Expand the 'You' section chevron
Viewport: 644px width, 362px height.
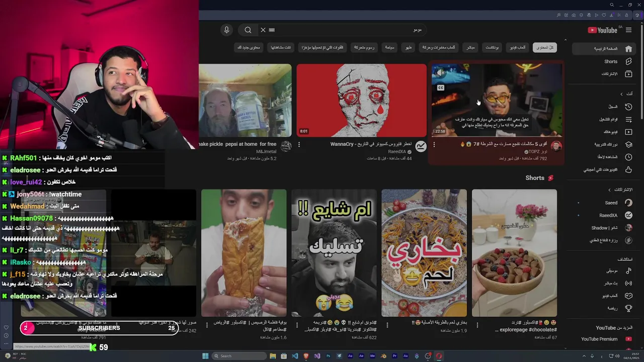pyautogui.click(x=621, y=94)
